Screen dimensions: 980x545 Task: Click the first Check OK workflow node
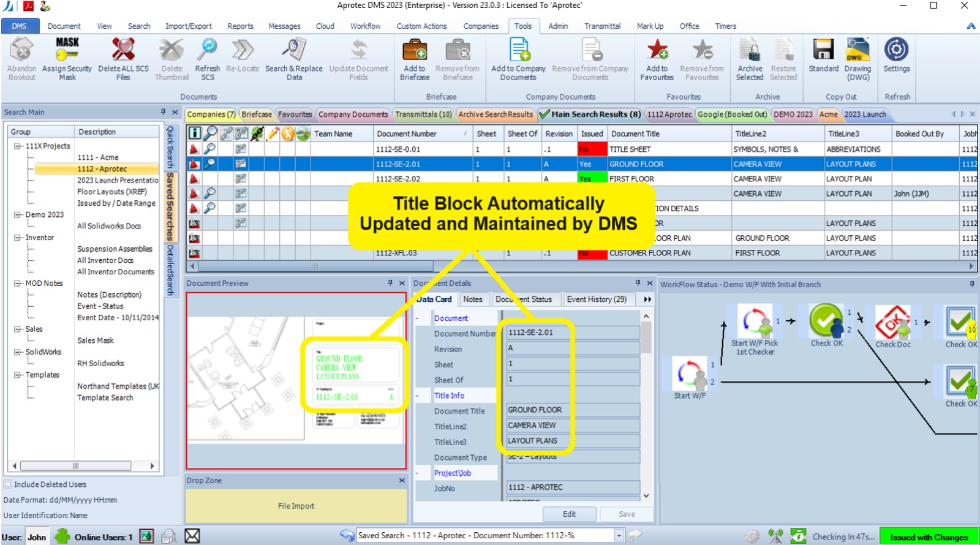[826, 321]
